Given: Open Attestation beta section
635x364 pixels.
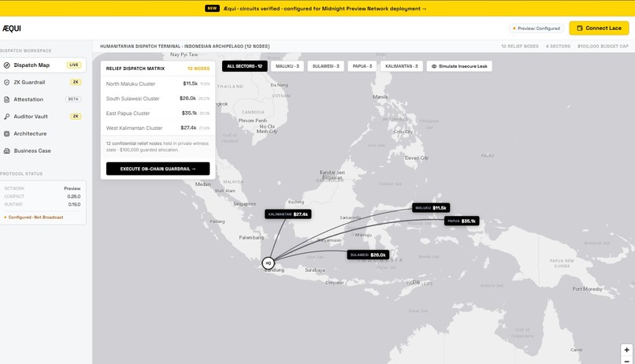Looking at the screenshot, I should 43,99.
